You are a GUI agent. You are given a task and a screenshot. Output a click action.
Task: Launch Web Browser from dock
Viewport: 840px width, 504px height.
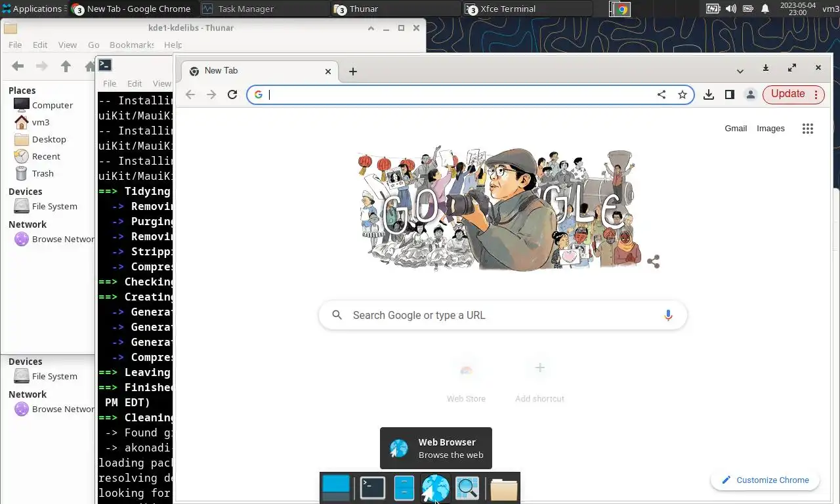tap(435, 488)
